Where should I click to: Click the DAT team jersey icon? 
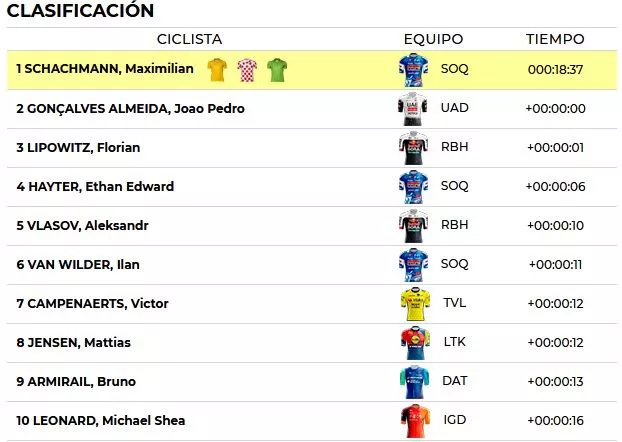pyautogui.click(x=413, y=382)
